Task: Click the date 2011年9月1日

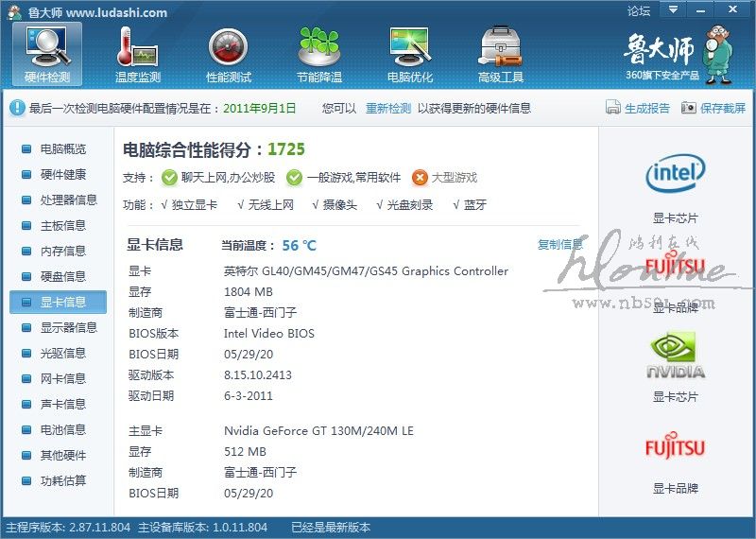Action: (x=259, y=108)
